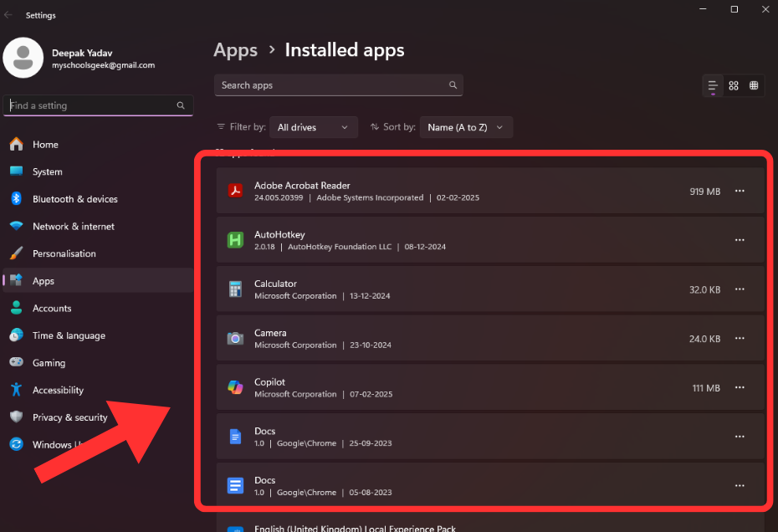Click Apps breadcrumb link in header
This screenshot has width=778, height=532.
[235, 50]
